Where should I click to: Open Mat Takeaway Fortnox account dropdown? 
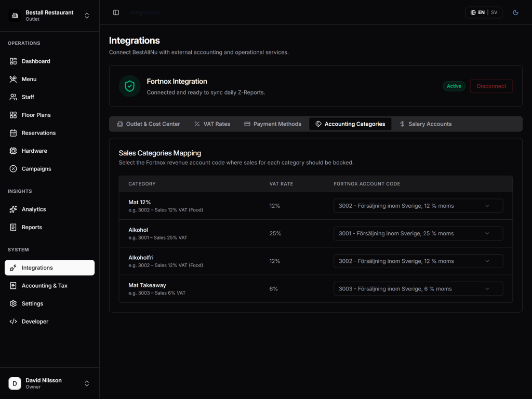point(418,289)
